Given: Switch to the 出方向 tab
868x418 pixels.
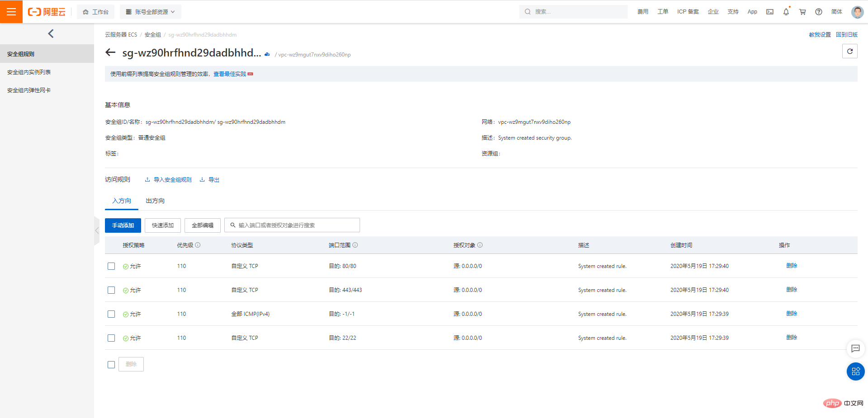Looking at the screenshot, I should 155,201.
